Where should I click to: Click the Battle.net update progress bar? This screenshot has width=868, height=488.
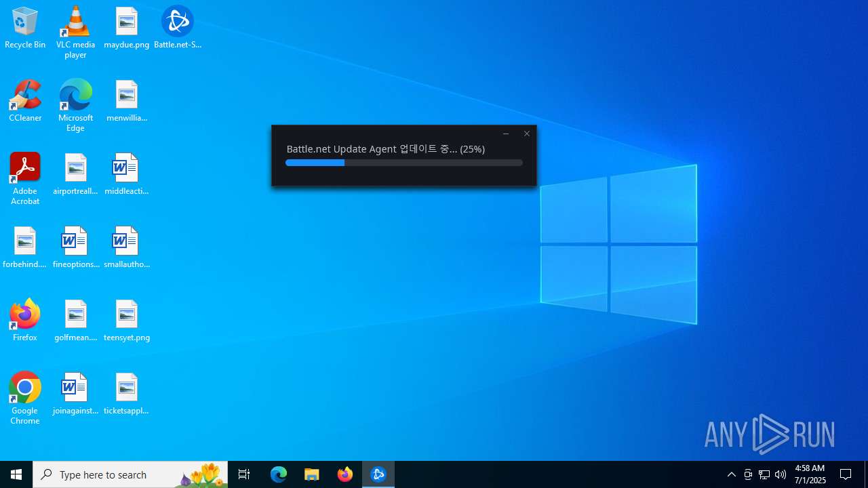[404, 163]
